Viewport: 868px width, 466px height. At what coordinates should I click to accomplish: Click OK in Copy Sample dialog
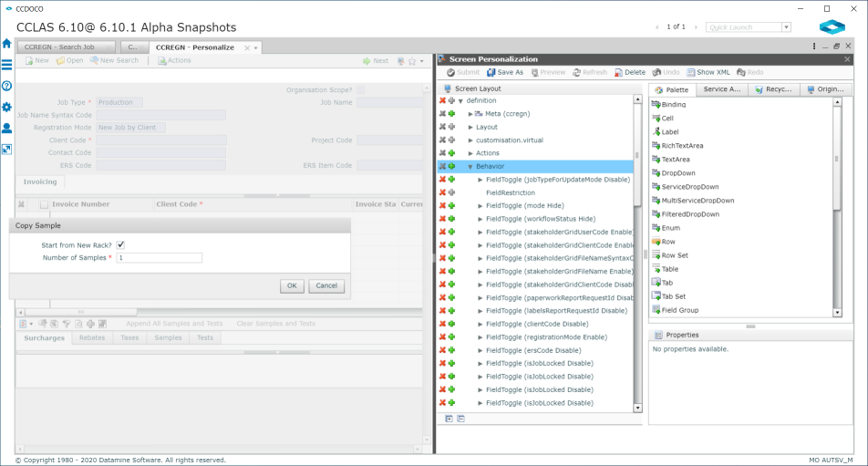pos(292,285)
